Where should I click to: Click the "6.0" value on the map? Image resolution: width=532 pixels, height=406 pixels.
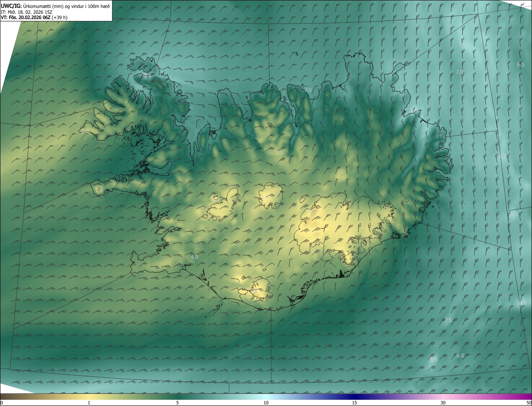click(x=460, y=356)
